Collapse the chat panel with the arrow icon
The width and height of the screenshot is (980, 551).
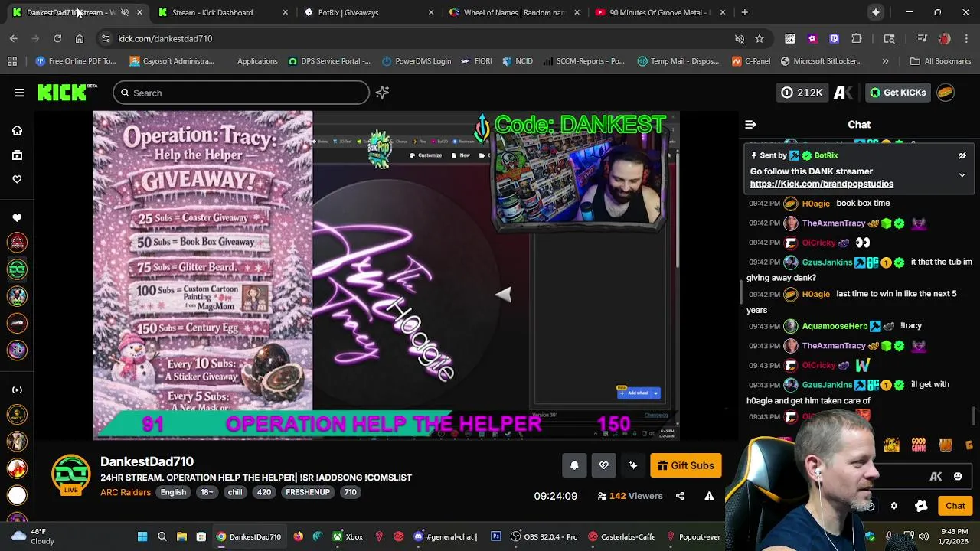click(x=750, y=124)
